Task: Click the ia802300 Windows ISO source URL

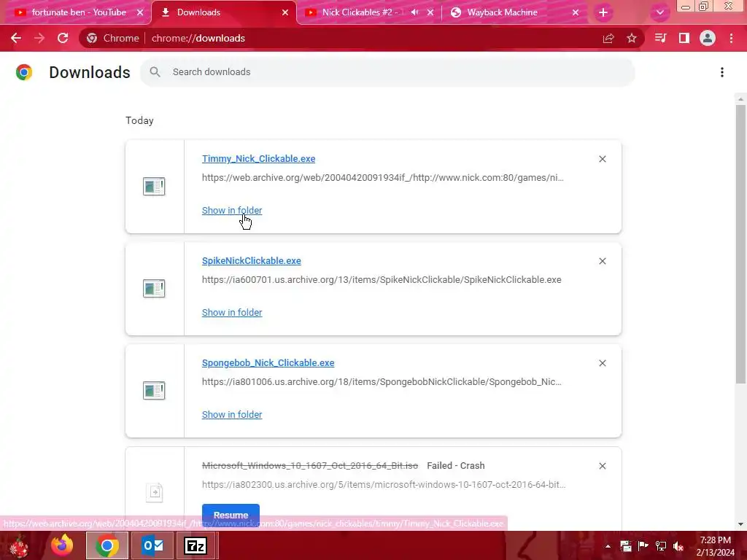Action: pos(384,485)
